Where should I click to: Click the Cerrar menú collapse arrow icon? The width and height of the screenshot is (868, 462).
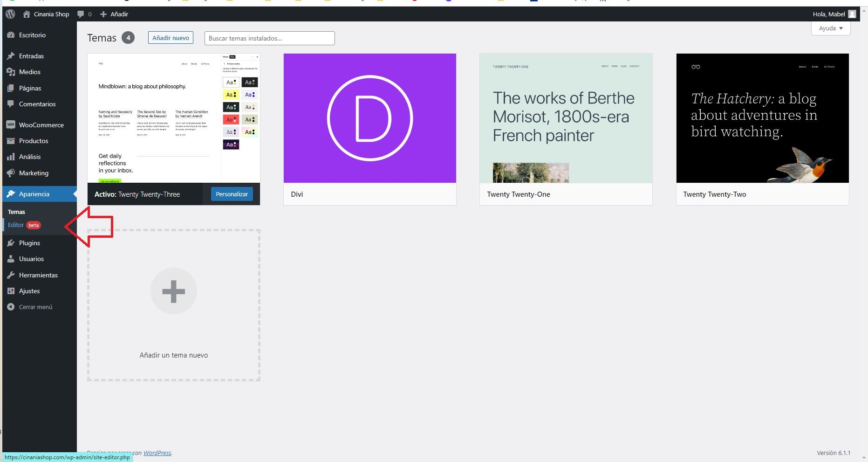tap(11, 307)
